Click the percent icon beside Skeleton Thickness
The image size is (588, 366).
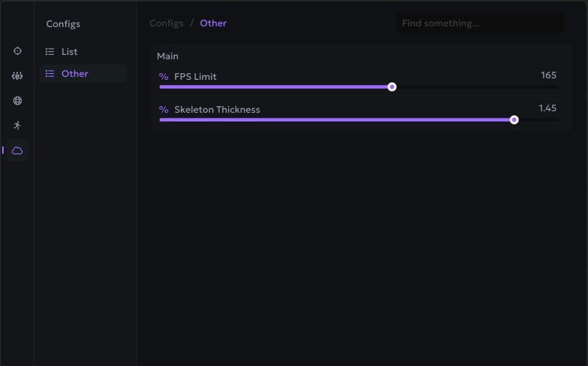164,110
